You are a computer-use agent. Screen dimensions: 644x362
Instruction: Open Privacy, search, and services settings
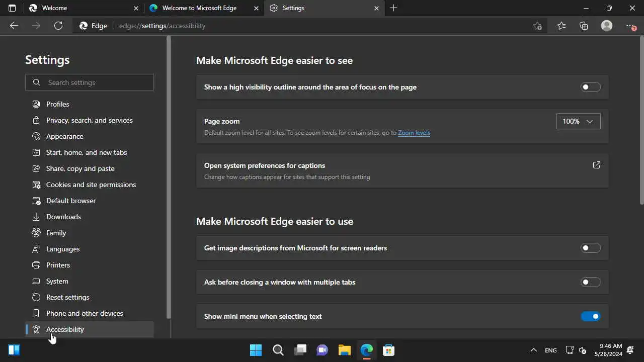point(90,120)
